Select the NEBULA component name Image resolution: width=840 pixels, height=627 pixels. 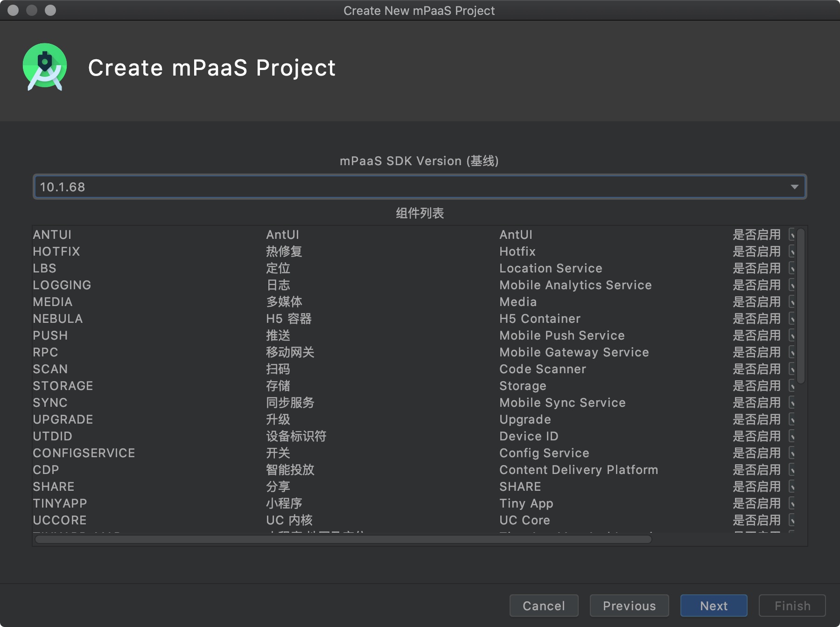58,319
